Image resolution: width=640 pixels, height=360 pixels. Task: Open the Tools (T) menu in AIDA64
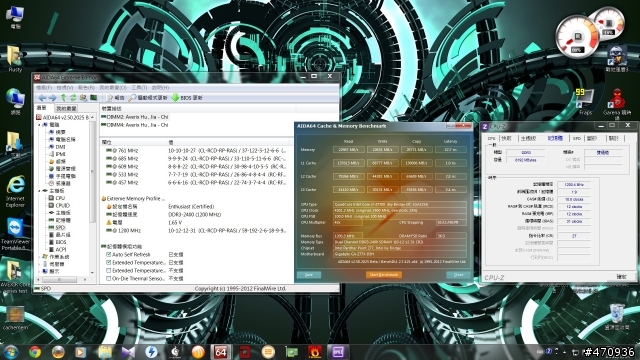click(x=139, y=88)
